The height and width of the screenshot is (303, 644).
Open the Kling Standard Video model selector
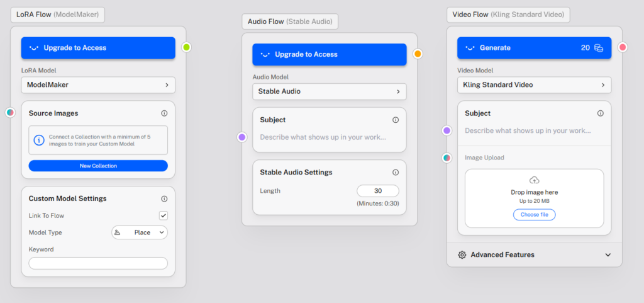(x=534, y=84)
